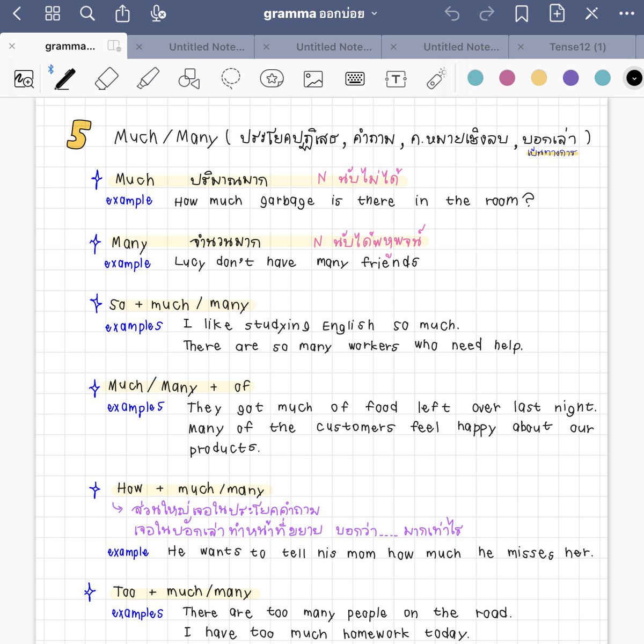Tap the handwritten heading 'Much / Many'
The image size is (644, 644).
[x=166, y=137]
